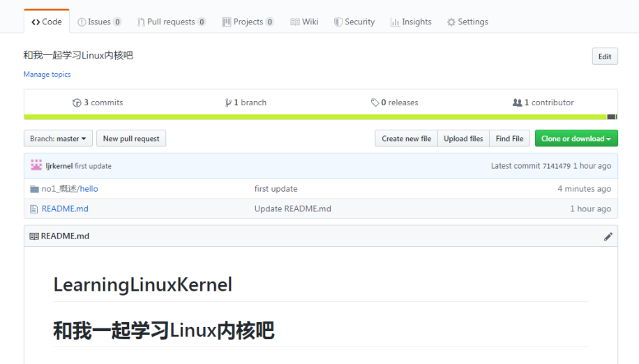The image size is (639, 364).
Task: Click the LearningLinuxKernel heading
Action: (142, 285)
